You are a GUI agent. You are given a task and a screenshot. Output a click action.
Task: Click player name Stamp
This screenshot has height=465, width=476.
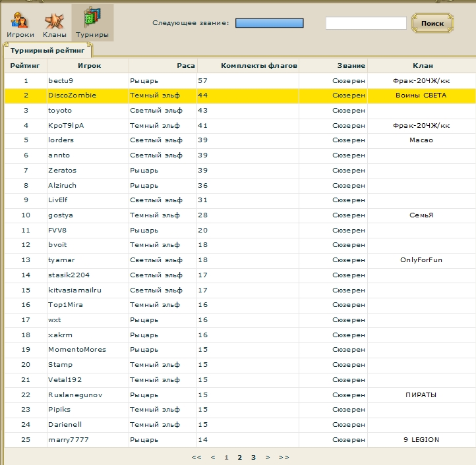[61, 365]
